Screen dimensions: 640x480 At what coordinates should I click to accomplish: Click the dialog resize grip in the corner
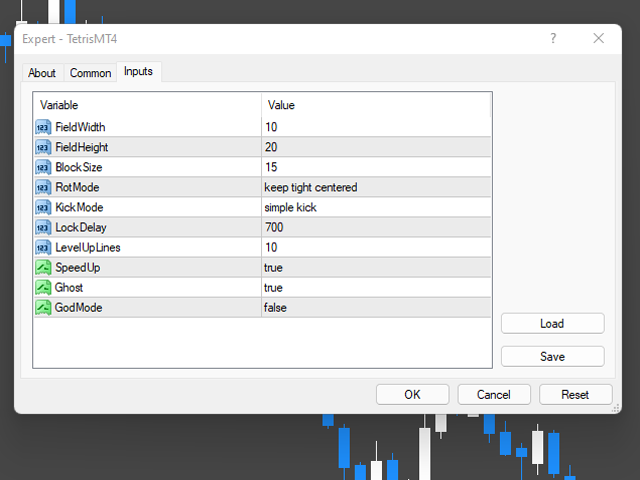pos(615,408)
